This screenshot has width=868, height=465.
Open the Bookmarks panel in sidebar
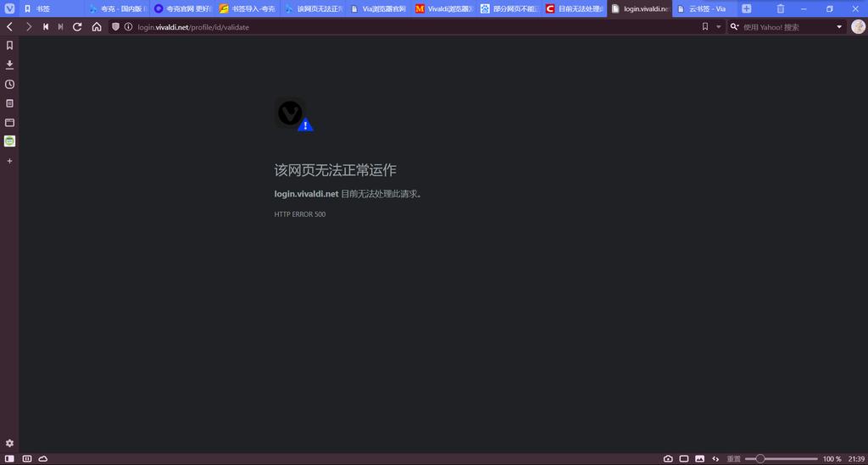coord(9,46)
